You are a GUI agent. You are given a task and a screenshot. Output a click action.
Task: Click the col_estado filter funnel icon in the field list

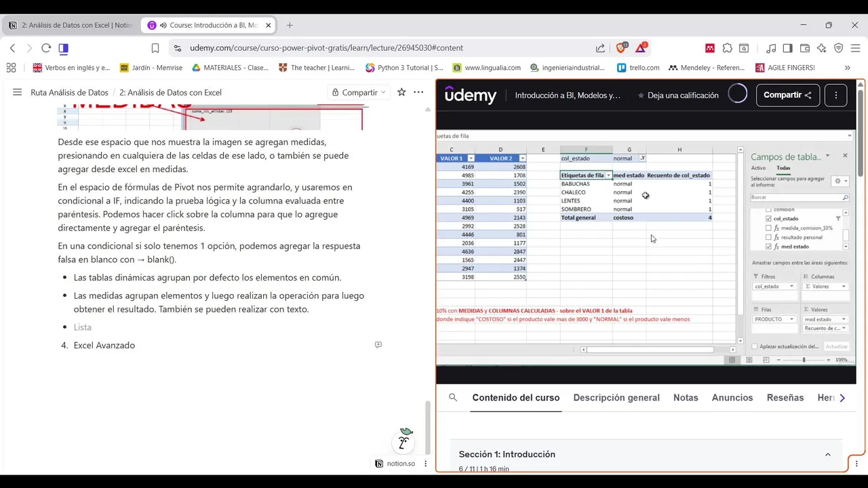point(837,219)
